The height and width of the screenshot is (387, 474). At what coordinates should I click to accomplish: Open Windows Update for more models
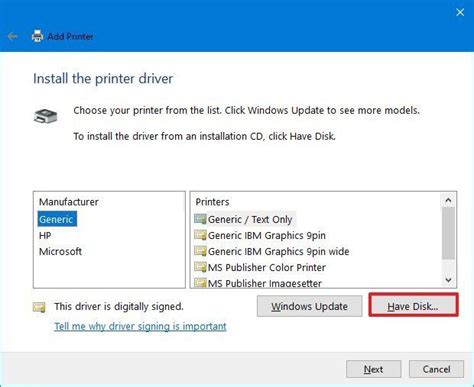[309, 306]
